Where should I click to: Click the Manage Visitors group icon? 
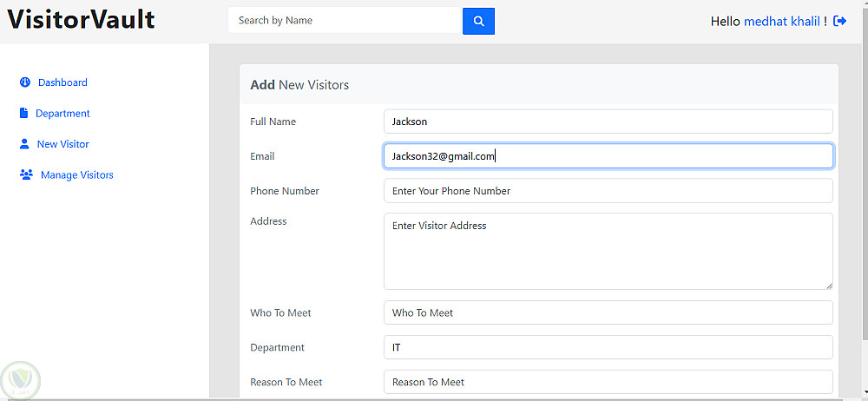click(26, 175)
